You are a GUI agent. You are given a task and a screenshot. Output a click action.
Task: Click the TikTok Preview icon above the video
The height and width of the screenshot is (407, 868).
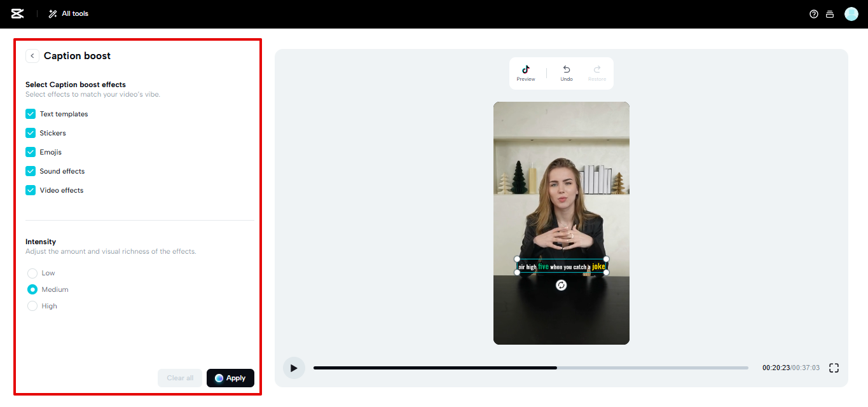pyautogui.click(x=526, y=72)
